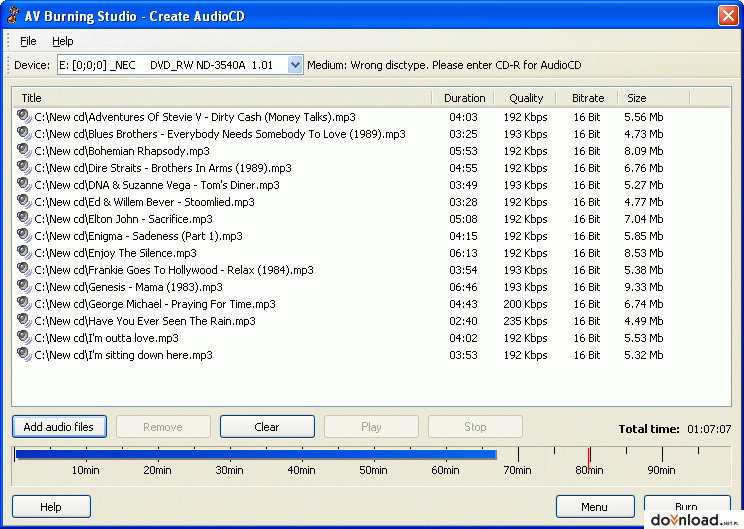Click the 8.53 Mb size value

[x=643, y=253]
